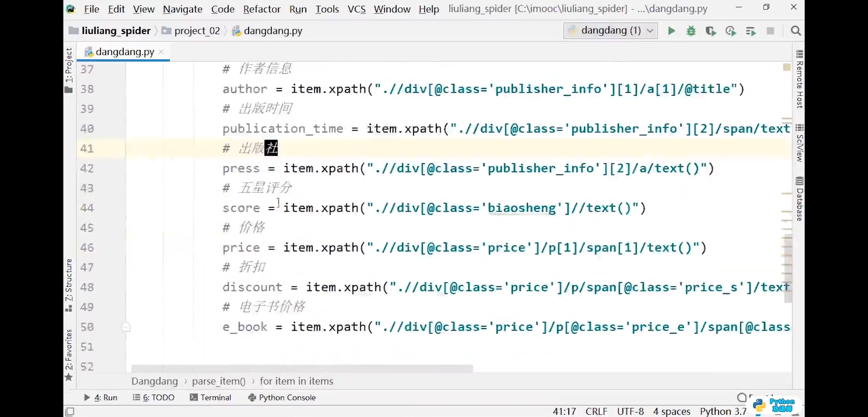Close the dangdang.py editor tab
The image size is (868, 417).
[161, 52]
